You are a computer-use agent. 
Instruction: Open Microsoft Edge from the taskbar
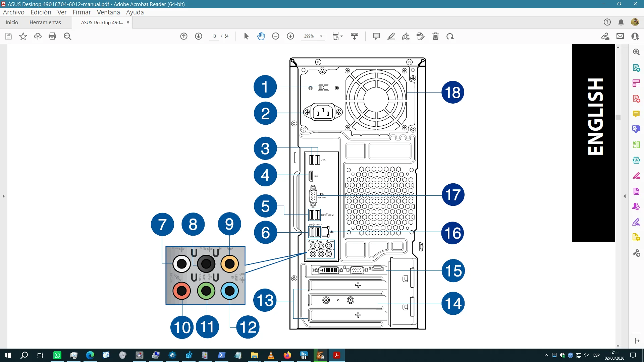[90, 355]
